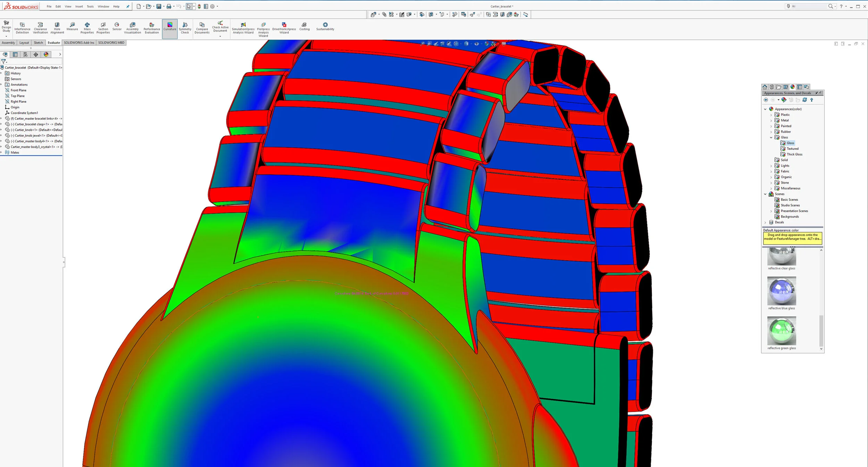Open the File menu
Image resolution: width=868 pixels, height=467 pixels.
(49, 6)
